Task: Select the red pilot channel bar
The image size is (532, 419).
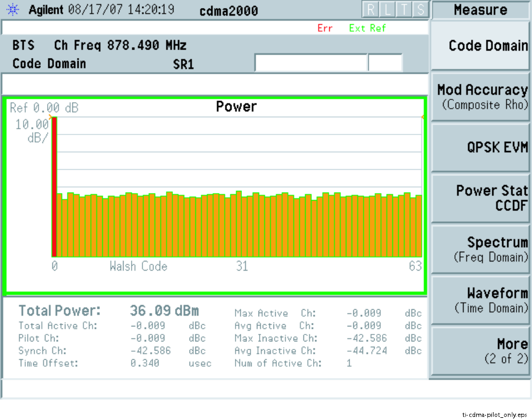Action: (x=54, y=187)
